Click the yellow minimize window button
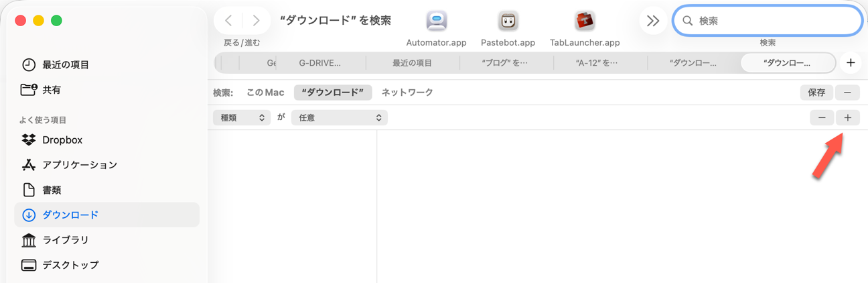 pyautogui.click(x=39, y=21)
